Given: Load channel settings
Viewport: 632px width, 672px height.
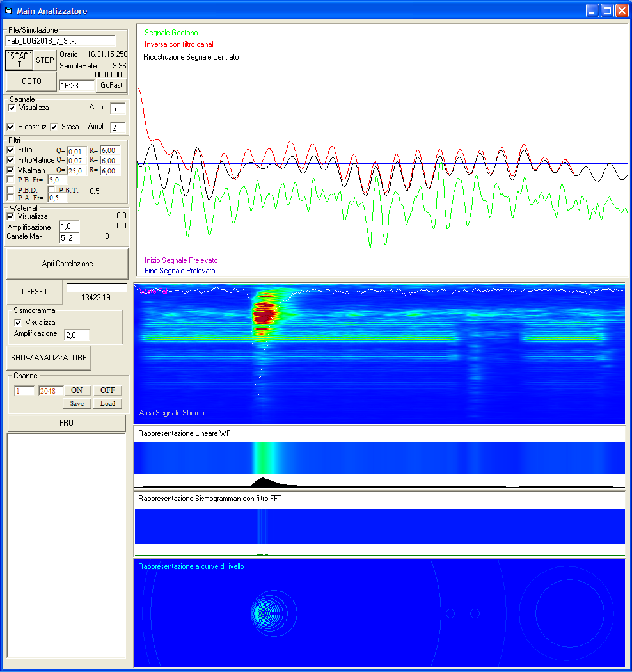Looking at the screenshot, I should click(x=107, y=403).
